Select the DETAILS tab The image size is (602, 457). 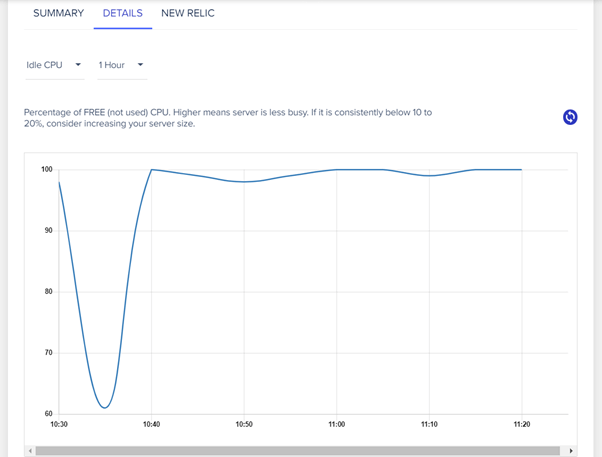coord(122,13)
